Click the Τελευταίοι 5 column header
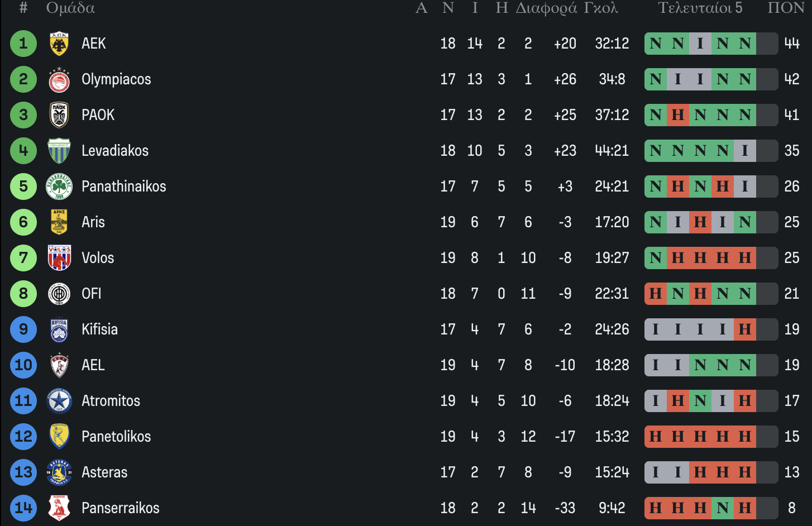Viewport: 812px width, 526px height. tap(700, 8)
